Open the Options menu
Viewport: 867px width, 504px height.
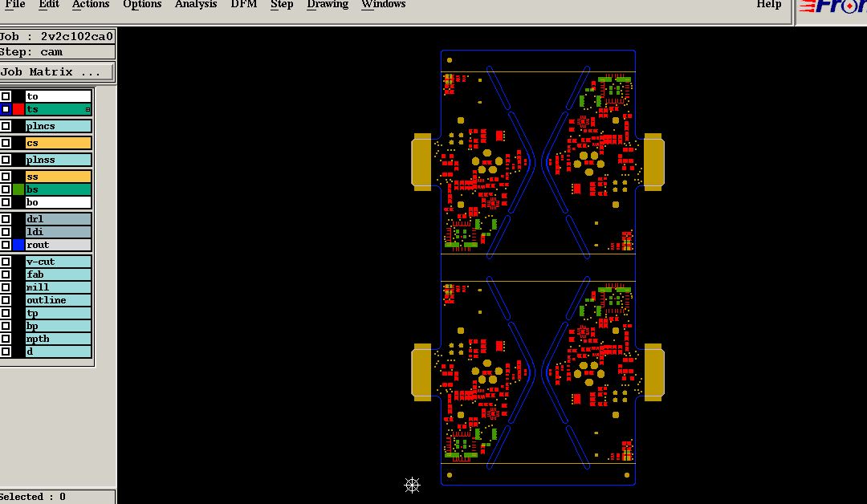click(142, 4)
